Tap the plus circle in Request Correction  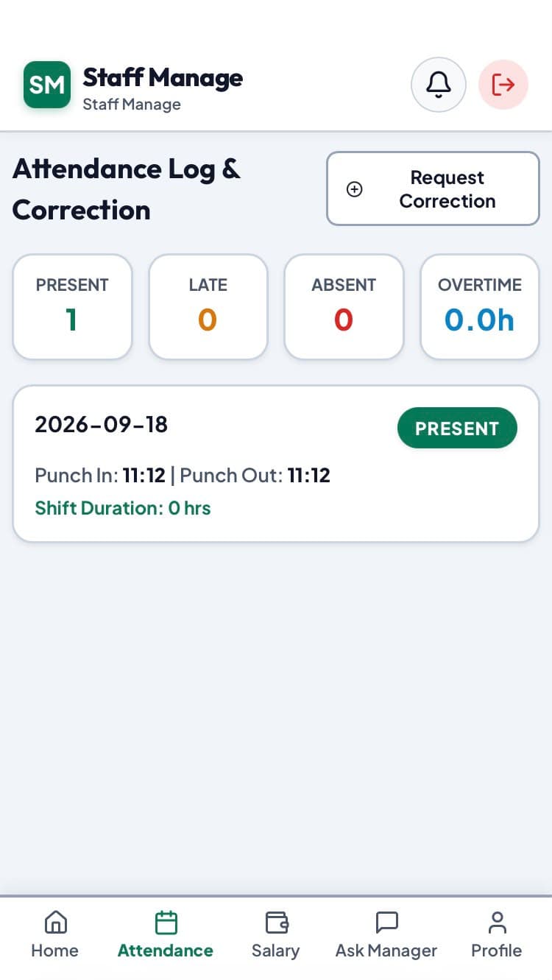click(355, 189)
